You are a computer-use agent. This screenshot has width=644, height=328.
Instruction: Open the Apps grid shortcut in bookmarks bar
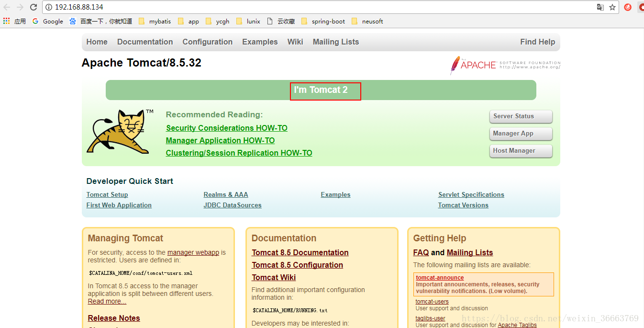click(14, 21)
